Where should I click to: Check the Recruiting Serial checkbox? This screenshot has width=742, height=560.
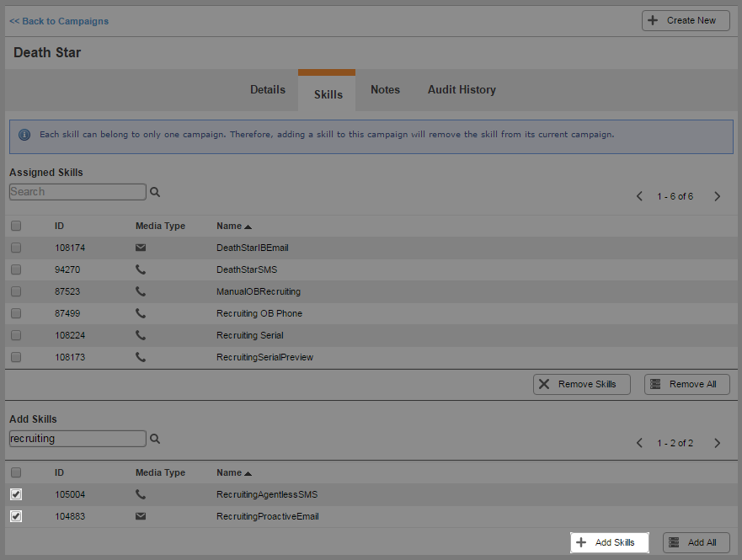pyautogui.click(x=16, y=335)
